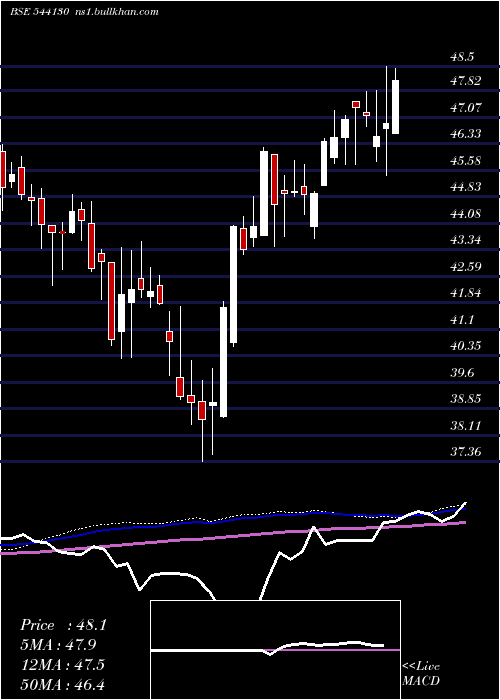This screenshot has height=700, width=500.
Task: Click the 44.83 price axis label
Action: click(466, 187)
